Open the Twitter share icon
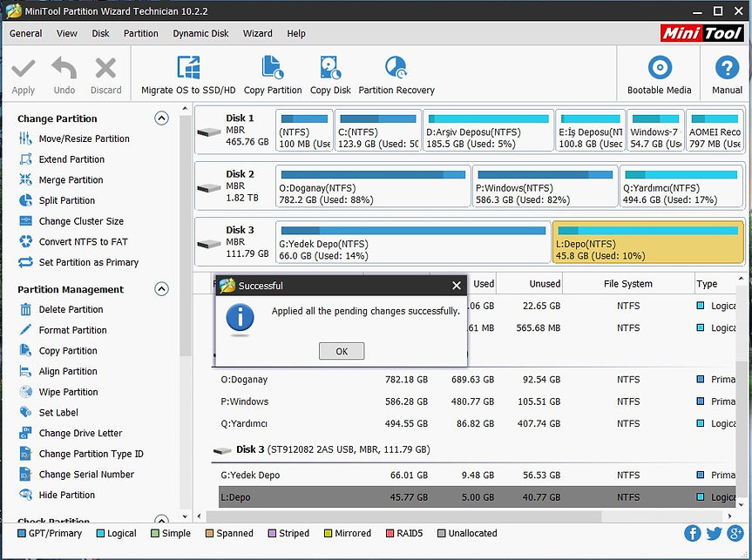This screenshot has height=560, width=752. click(x=714, y=533)
